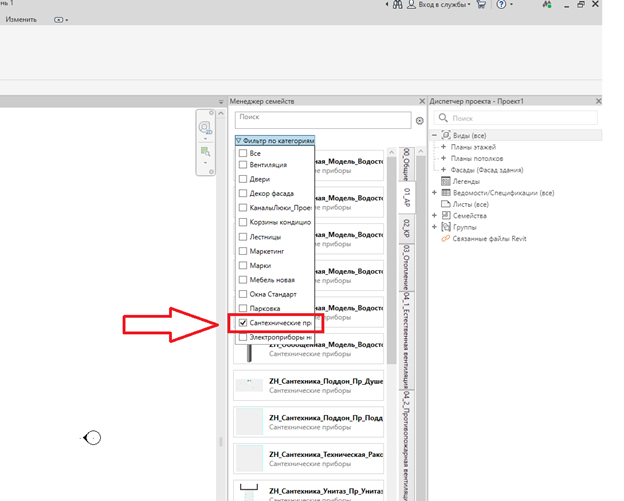Select Листы (все) in project browser
Screen dimensions: 624x501
(x=470, y=204)
